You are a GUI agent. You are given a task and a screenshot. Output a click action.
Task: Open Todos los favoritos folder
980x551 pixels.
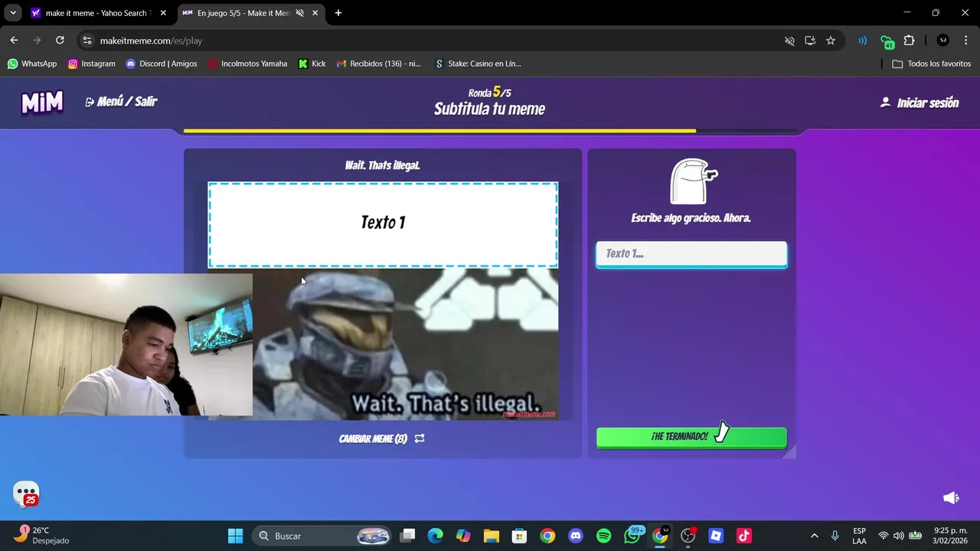(x=932, y=64)
